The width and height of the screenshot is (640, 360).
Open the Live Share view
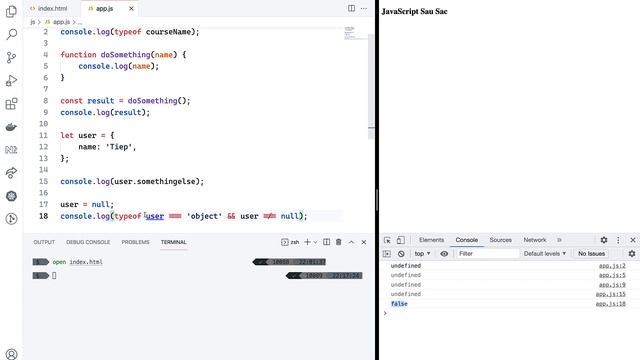pyautogui.click(x=11, y=173)
